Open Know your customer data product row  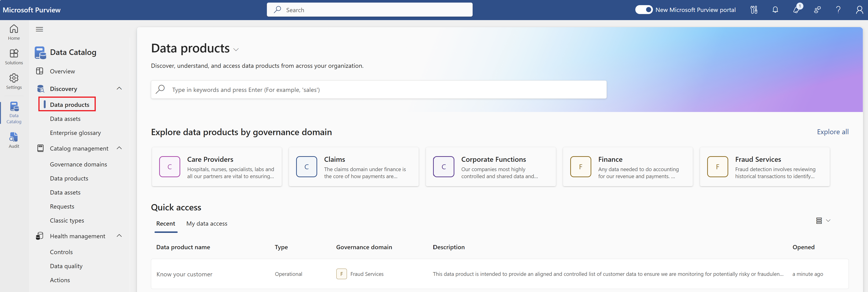184,274
